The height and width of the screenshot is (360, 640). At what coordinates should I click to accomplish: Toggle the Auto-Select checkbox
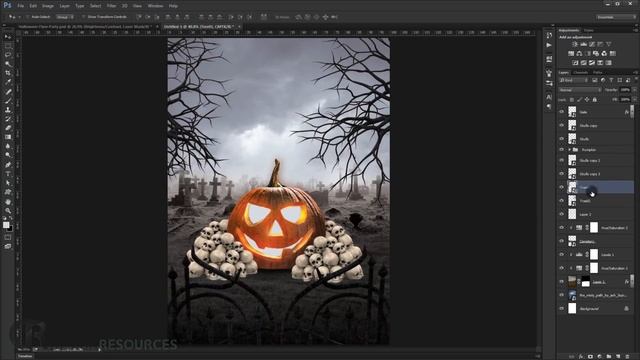(x=27, y=17)
